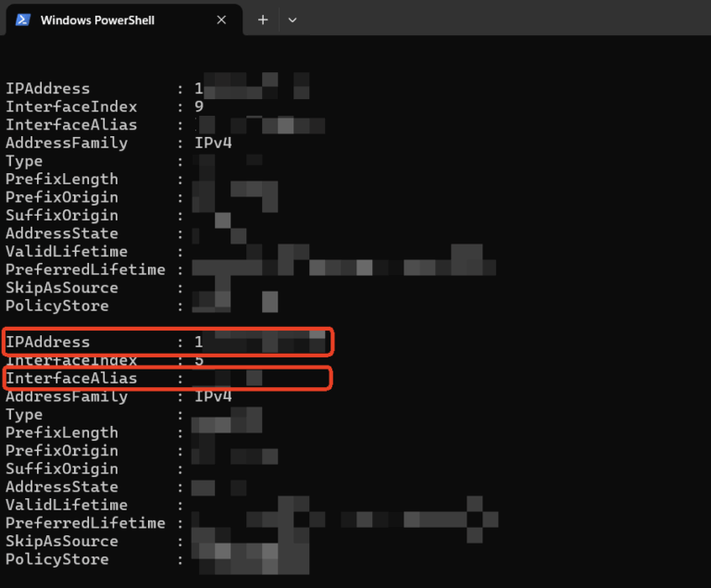711x588 pixels.
Task: Open a new terminal tab with plus
Action: pos(263,20)
